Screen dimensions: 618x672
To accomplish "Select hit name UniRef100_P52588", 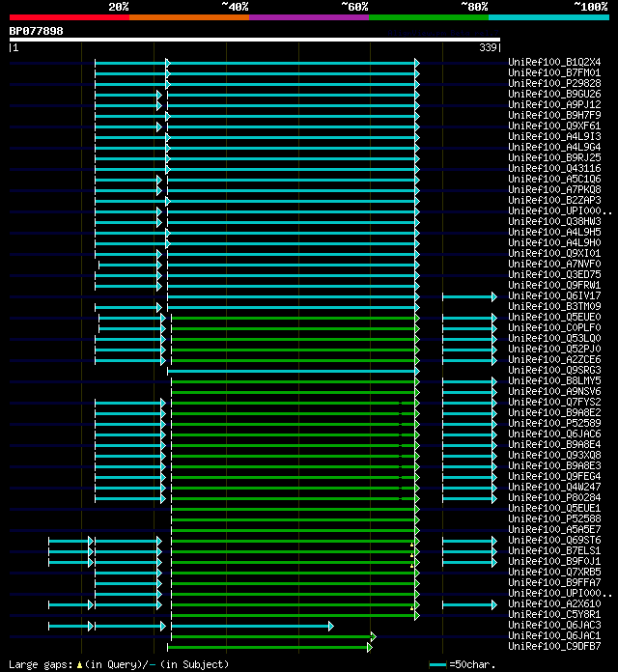I will [x=554, y=519].
